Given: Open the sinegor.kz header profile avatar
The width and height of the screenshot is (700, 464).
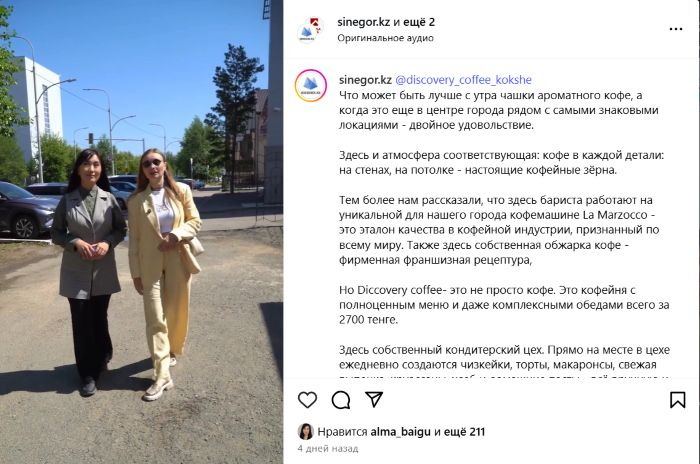Looking at the screenshot, I should [308, 29].
